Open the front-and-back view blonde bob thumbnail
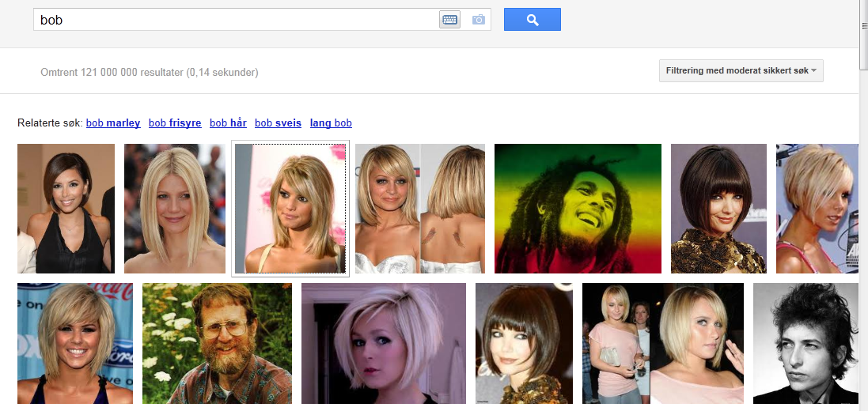 tap(420, 209)
